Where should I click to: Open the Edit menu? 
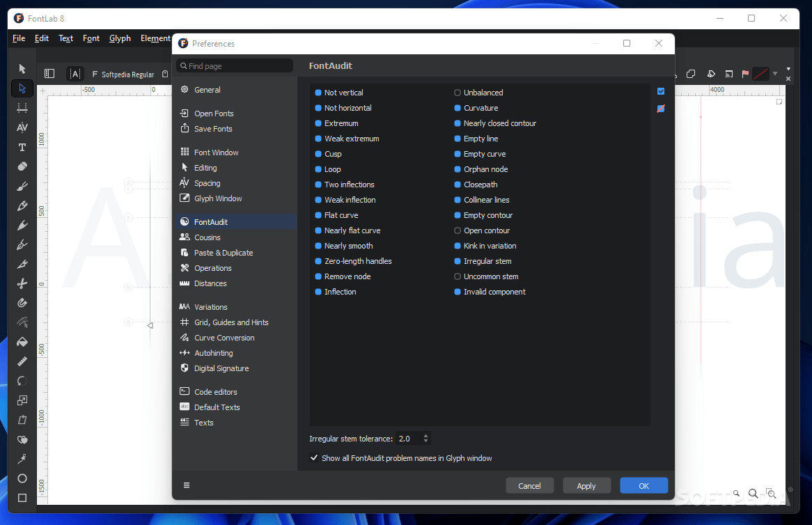41,38
